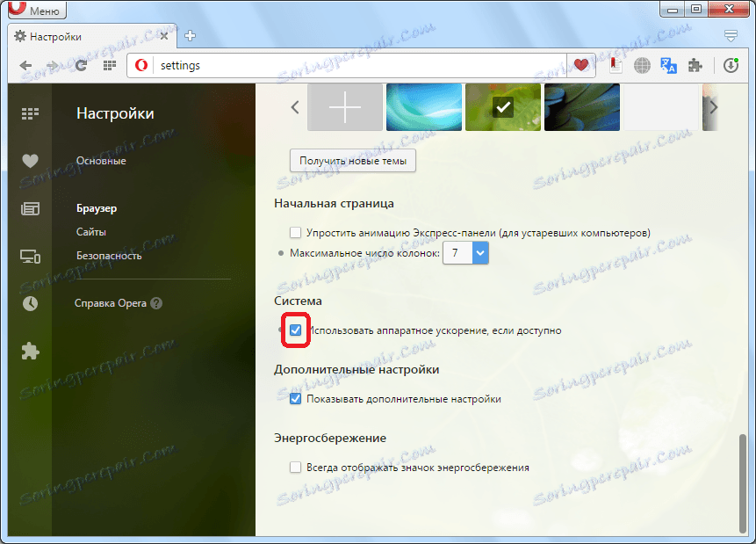Maximize the Opera window
Screen dimensions: 756x544
pyautogui.click(x=696, y=9)
